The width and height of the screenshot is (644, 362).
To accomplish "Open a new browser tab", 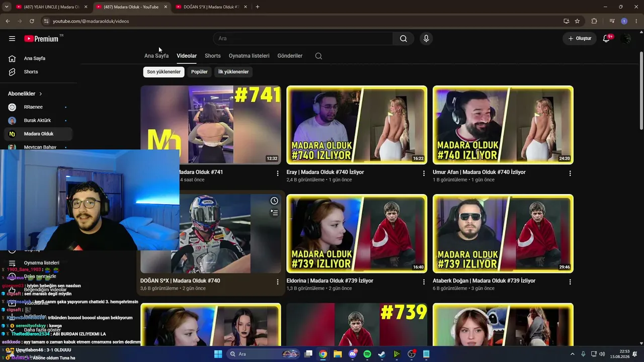I will [258, 7].
